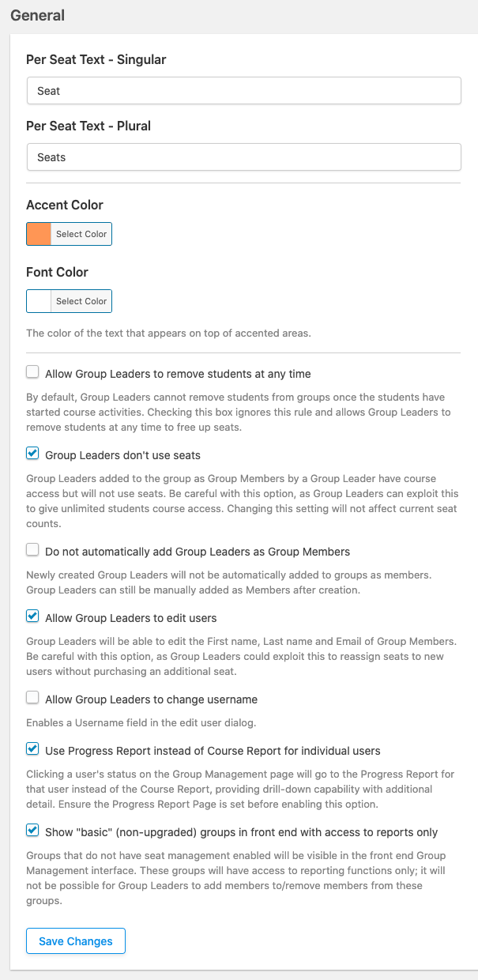Click the white Font Color swatch
Image resolution: width=478 pixels, height=980 pixels.
point(39,301)
